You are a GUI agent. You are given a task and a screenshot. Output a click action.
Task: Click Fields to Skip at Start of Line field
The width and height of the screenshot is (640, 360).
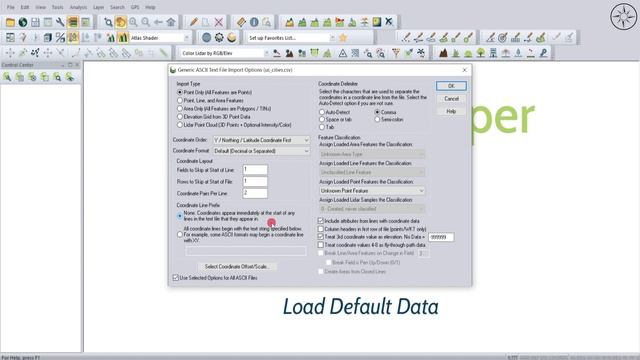pos(255,170)
